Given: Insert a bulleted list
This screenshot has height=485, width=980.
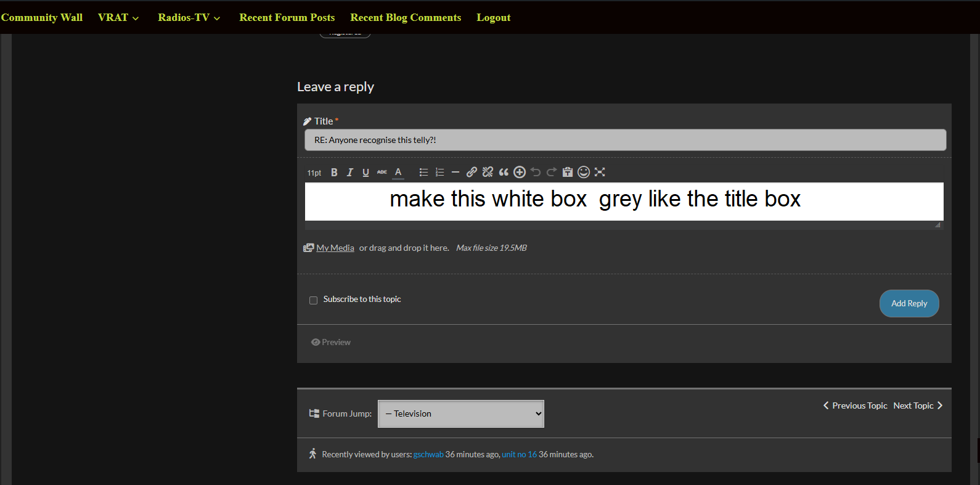Looking at the screenshot, I should pyautogui.click(x=423, y=173).
